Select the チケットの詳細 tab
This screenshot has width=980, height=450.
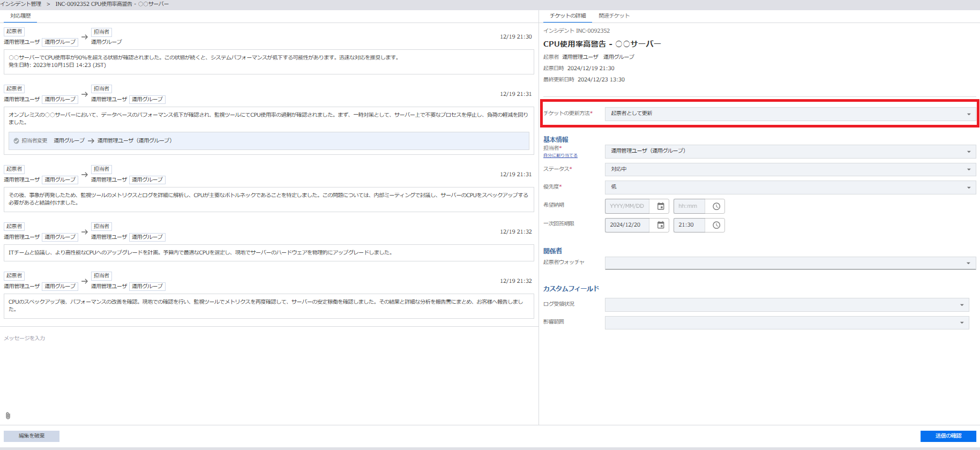[567, 16]
